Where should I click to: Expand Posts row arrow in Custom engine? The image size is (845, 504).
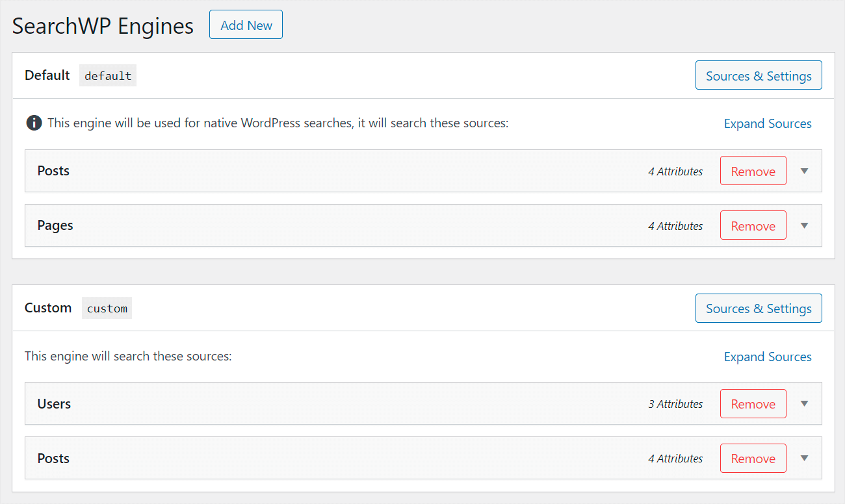[804, 458]
